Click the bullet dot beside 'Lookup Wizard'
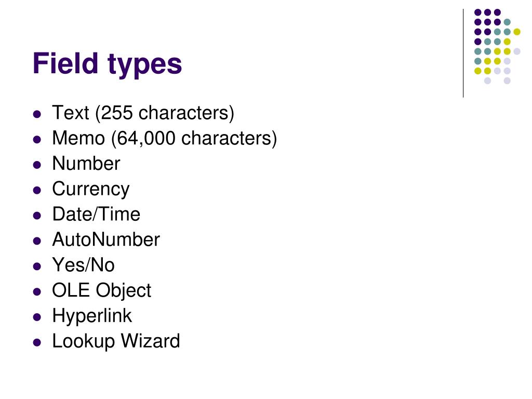This screenshot has height=399, width=532. pyautogui.click(x=37, y=343)
